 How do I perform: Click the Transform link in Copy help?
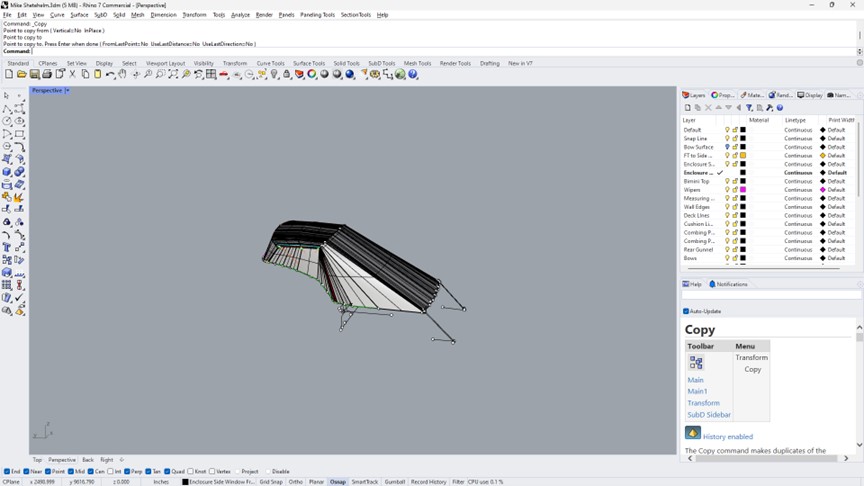point(703,403)
